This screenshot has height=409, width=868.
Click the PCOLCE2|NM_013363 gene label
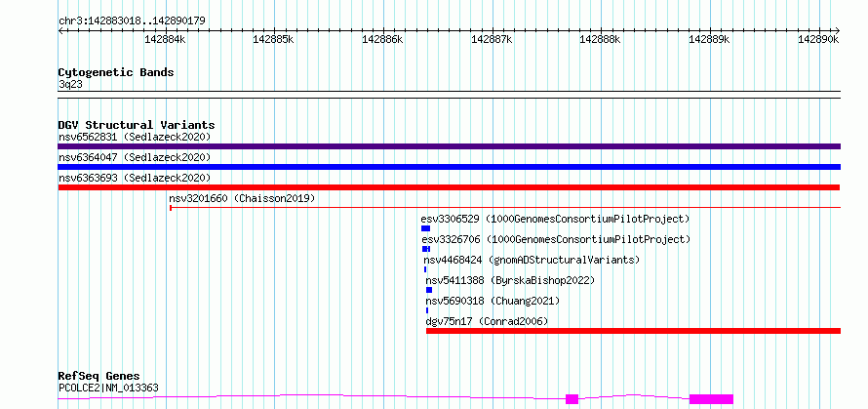pyautogui.click(x=108, y=388)
